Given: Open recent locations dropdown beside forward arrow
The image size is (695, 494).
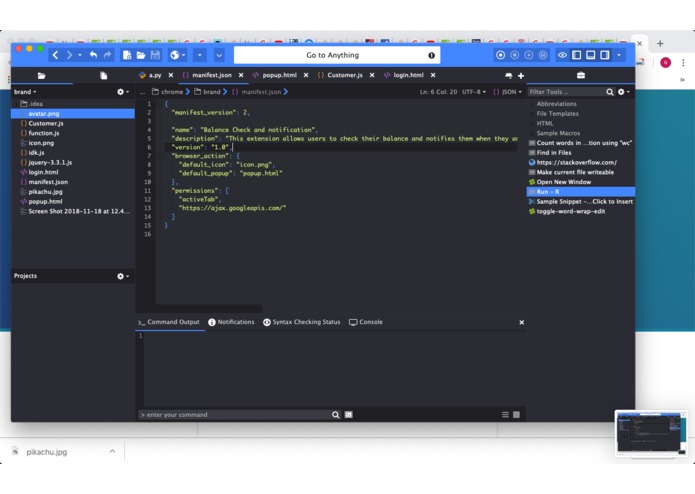Looking at the screenshot, I should [x=80, y=55].
